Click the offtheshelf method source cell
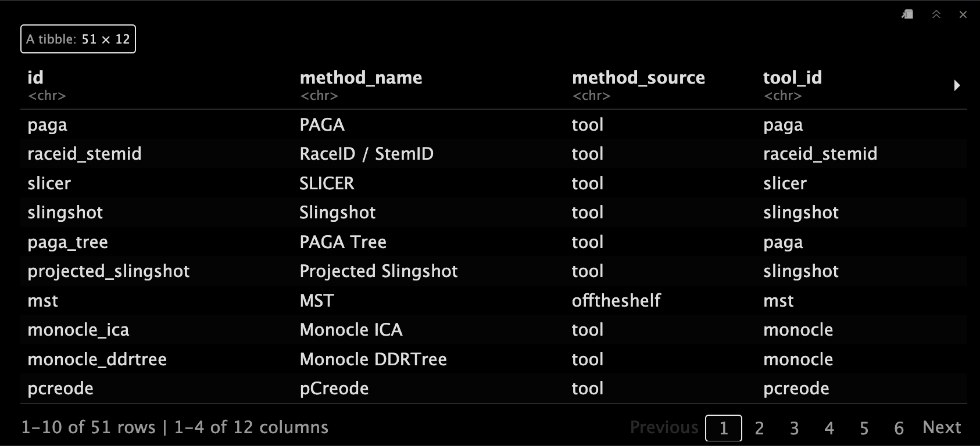The width and height of the screenshot is (980, 446). pos(616,301)
